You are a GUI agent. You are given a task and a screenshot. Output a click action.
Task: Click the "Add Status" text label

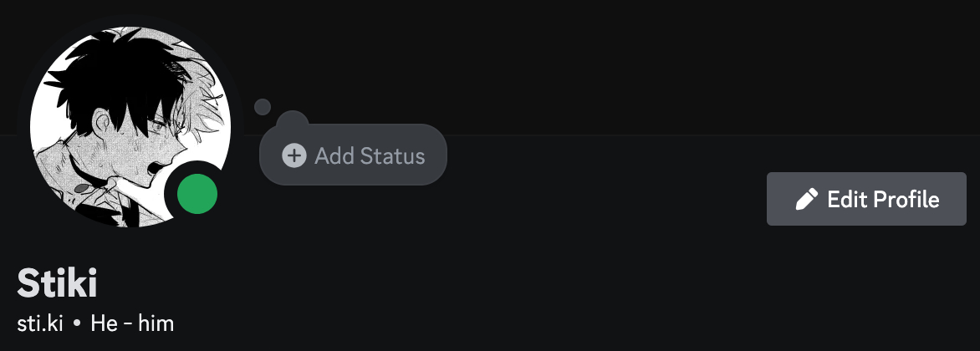[370, 155]
